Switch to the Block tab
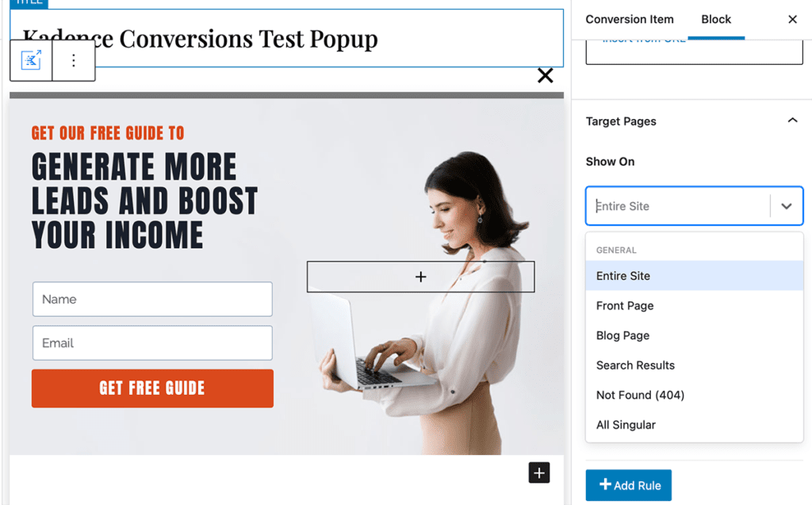 [x=716, y=20]
